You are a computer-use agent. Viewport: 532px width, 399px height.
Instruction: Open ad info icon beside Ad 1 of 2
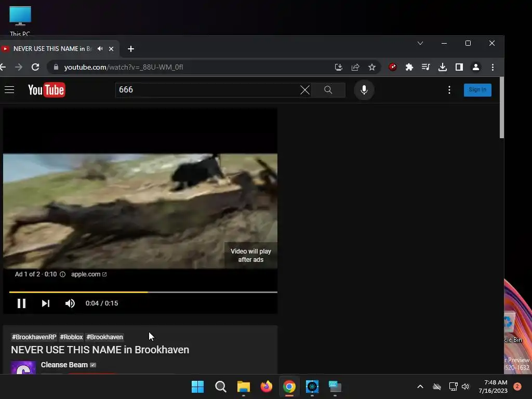point(62,274)
